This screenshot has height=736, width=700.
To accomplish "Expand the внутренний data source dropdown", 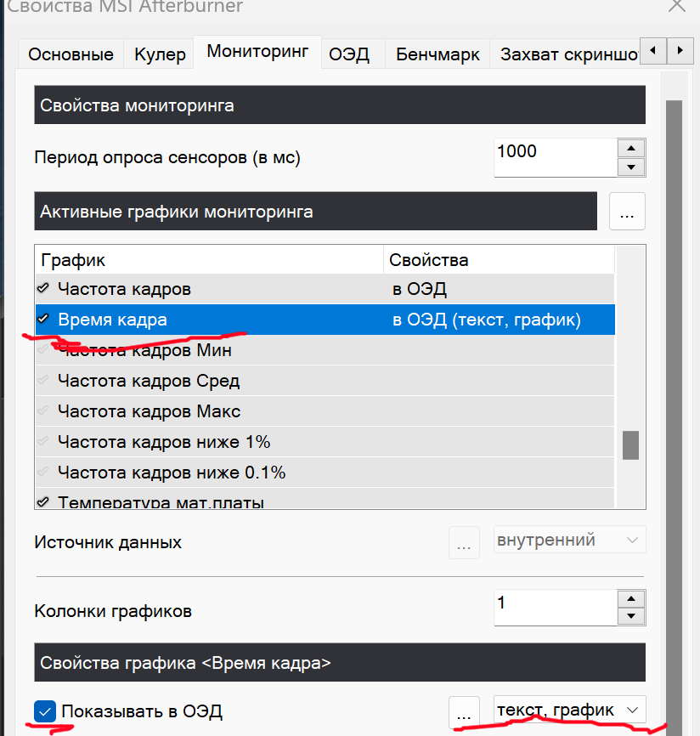I will tap(569, 540).
